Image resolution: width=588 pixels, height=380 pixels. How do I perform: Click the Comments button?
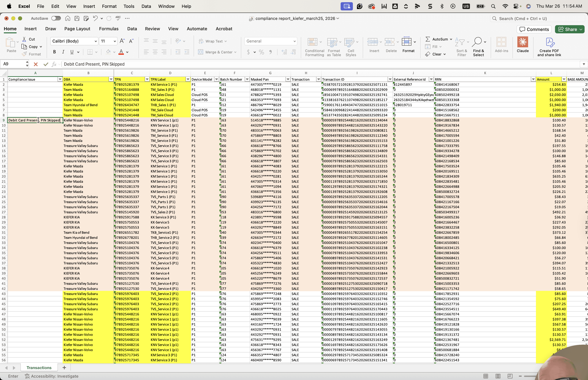[x=534, y=29]
